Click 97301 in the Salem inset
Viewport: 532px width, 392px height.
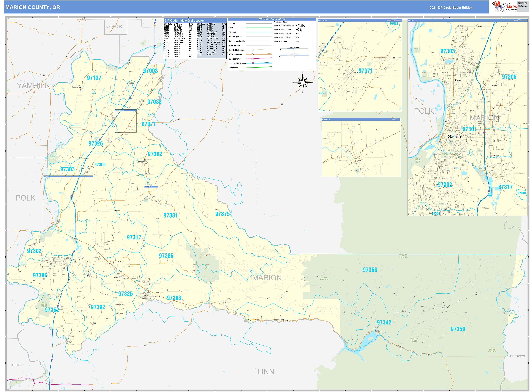(x=469, y=129)
